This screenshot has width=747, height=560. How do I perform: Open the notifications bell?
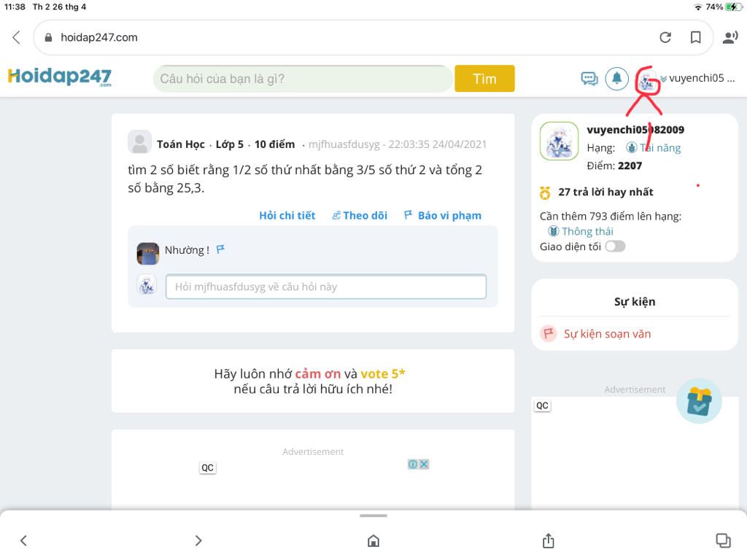pyautogui.click(x=616, y=78)
